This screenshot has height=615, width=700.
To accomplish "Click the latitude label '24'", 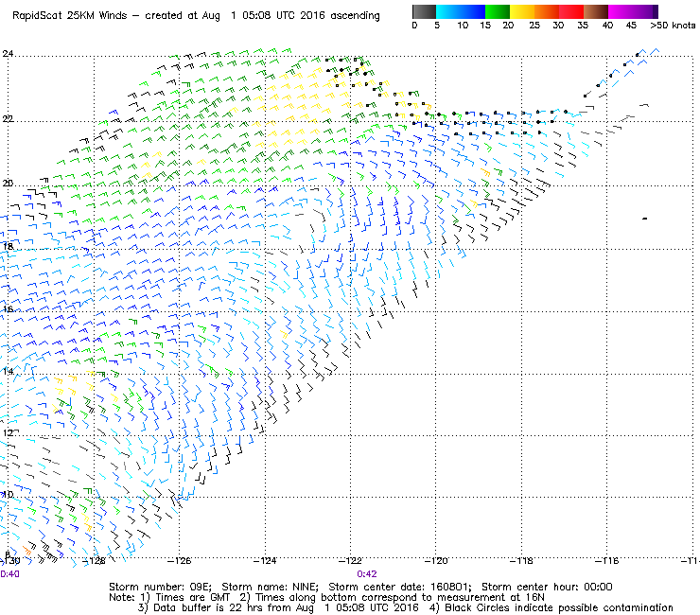I will pos(8,54).
